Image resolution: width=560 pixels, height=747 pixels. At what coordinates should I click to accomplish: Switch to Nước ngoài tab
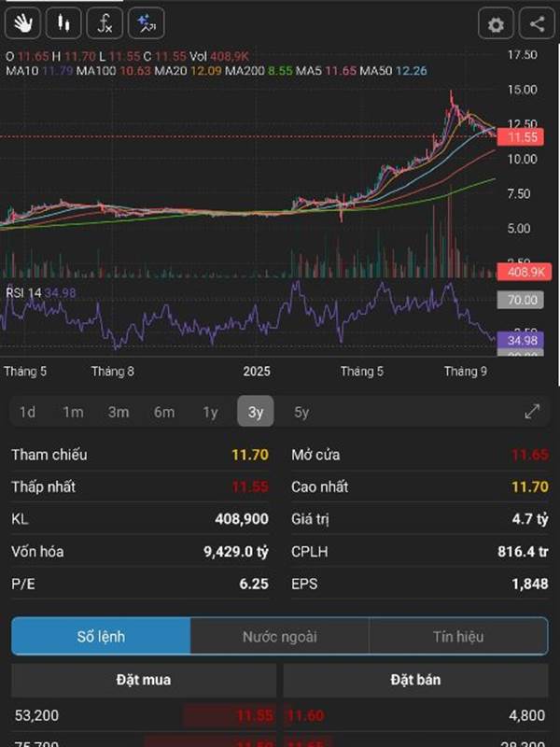tap(279, 636)
